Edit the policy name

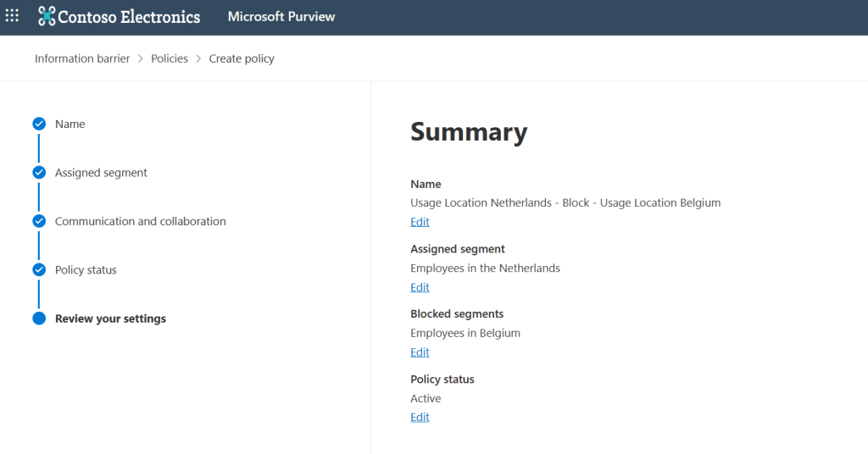(x=420, y=222)
